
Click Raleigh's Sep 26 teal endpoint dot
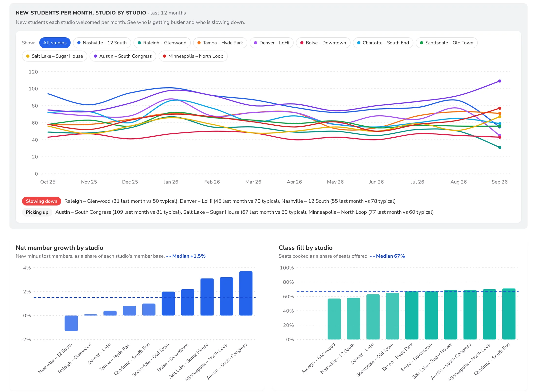click(499, 147)
